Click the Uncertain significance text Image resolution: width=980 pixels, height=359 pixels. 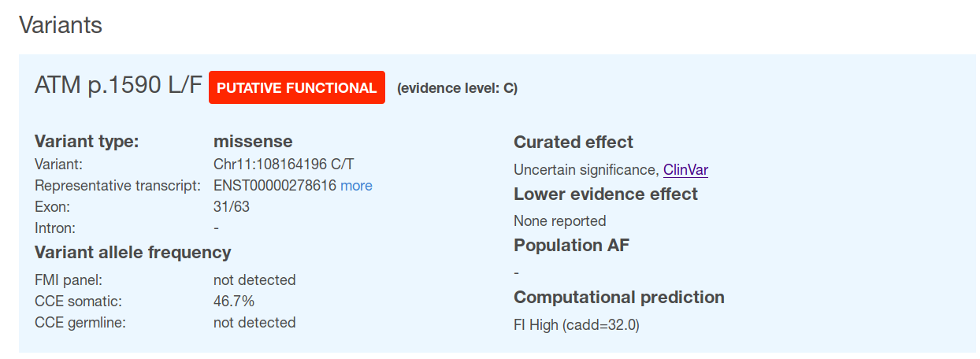(585, 169)
